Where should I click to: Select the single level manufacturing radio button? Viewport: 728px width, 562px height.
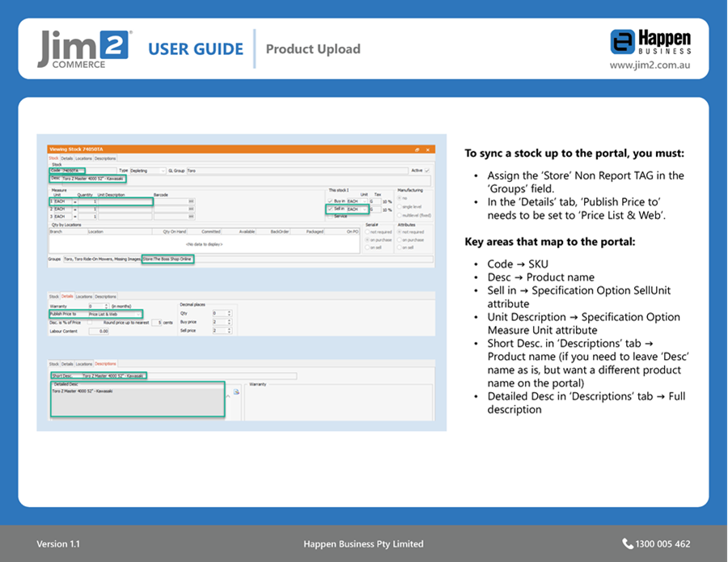tap(400, 207)
